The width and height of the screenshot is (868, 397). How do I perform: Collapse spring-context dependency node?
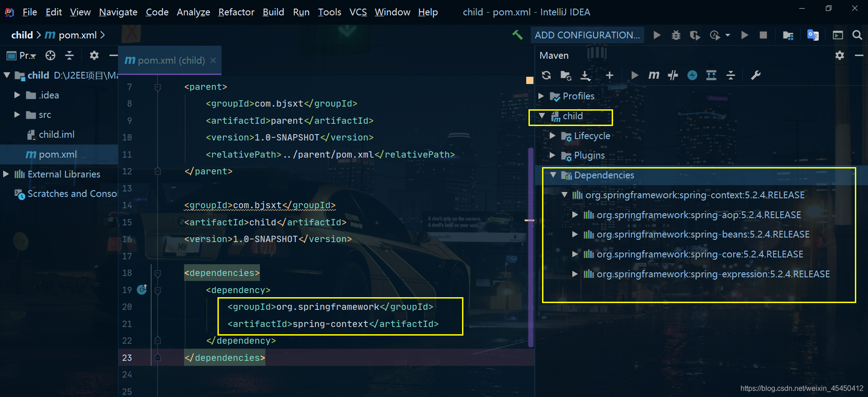(x=565, y=195)
